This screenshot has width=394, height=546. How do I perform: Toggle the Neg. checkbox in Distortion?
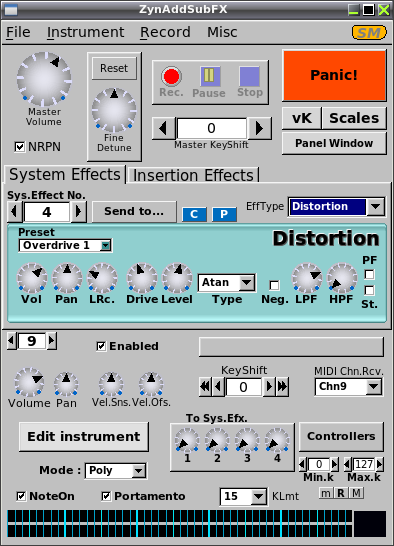pos(275,286)
